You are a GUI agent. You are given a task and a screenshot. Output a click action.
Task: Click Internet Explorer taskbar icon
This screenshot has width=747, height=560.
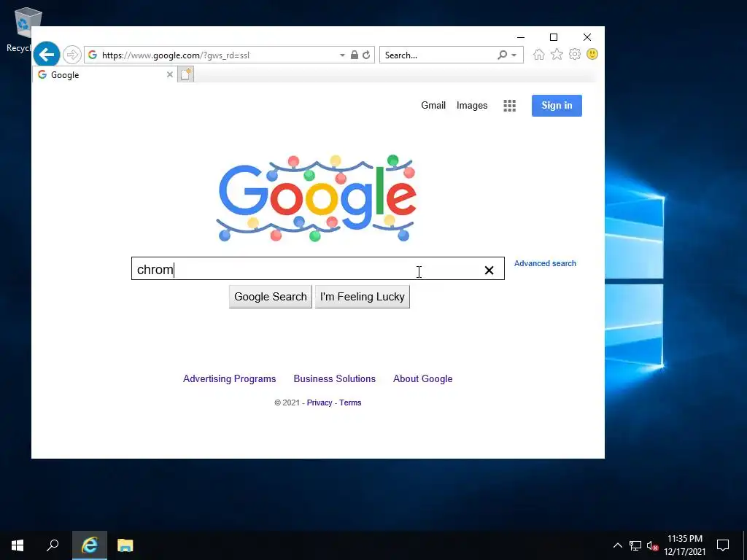[x=90, y=545]
